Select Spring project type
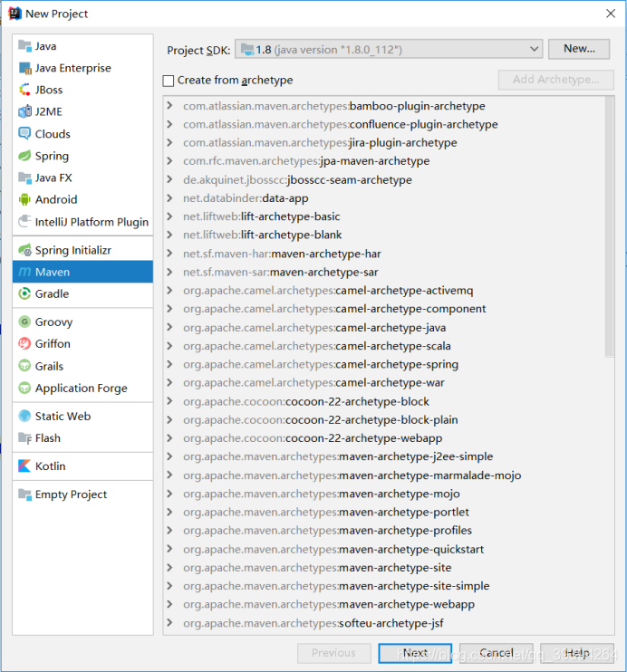The width and height of the screenshot is (627, 672). coord(82,156)
